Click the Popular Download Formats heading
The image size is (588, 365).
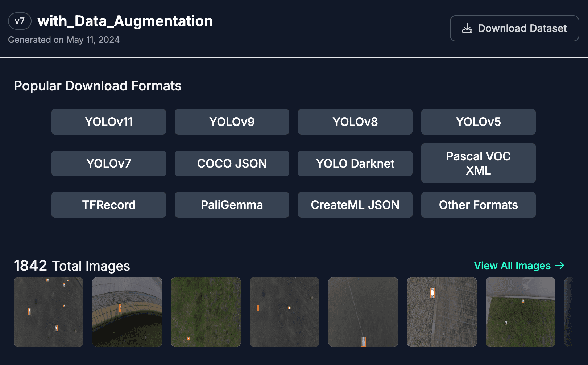98,86
